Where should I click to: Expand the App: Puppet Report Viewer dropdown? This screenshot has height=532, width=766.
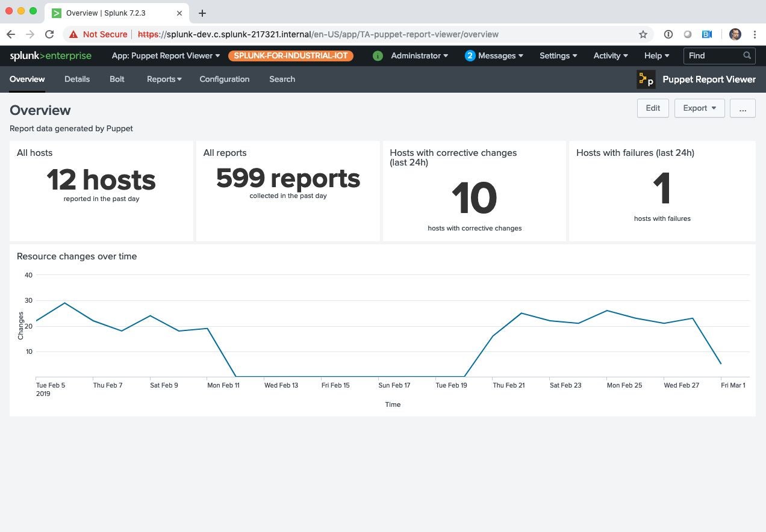tap(166, 55)
